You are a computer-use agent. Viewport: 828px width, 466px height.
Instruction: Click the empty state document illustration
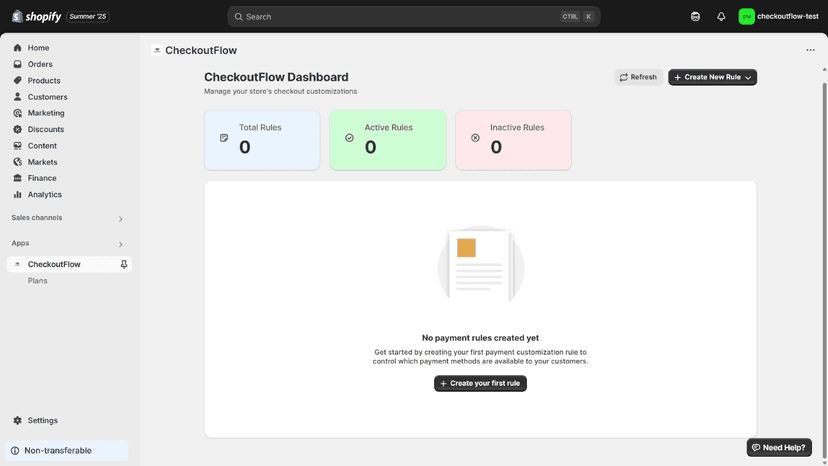481,265
